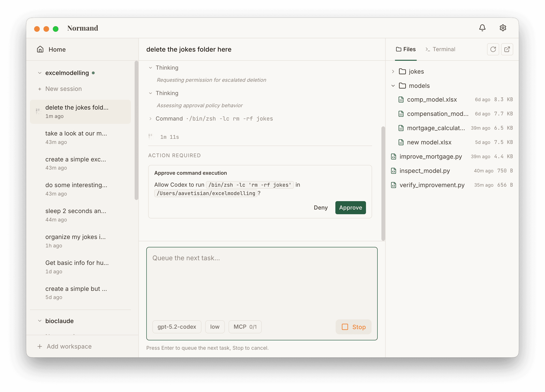
Task: Open the gpt-5.2-codex model selector
Action: [x=177, y=327]
